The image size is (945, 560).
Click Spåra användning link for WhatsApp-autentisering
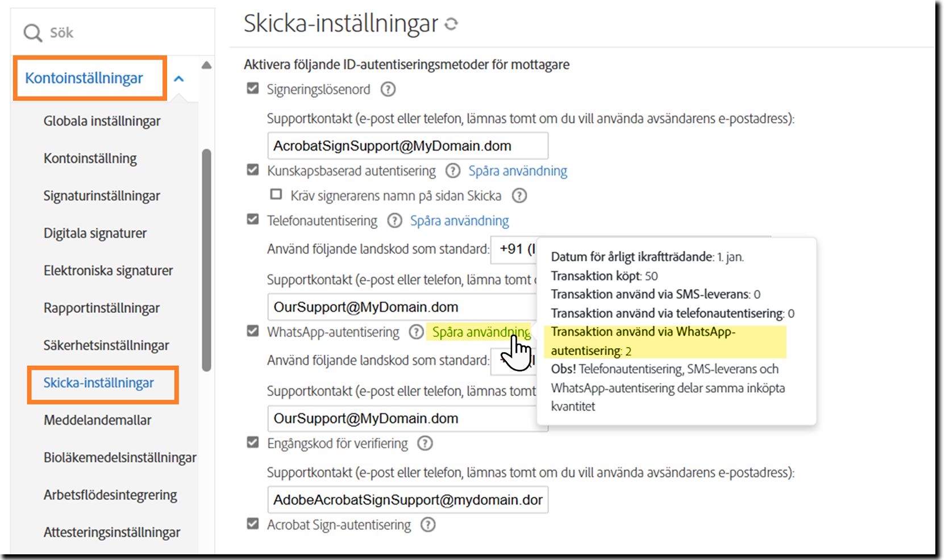[x=481, y=332]
